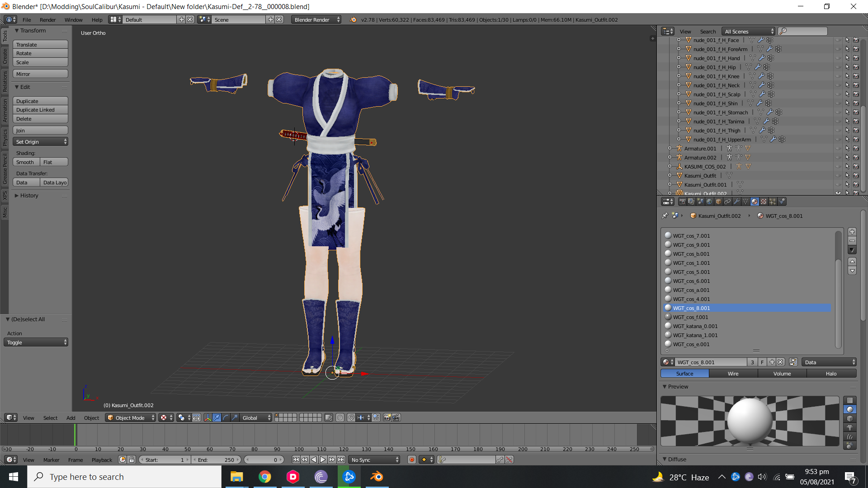The width and height of the screenshot is (868, 488).
Task: Open the Toggle action dropdown
Action: pos(36,343)
